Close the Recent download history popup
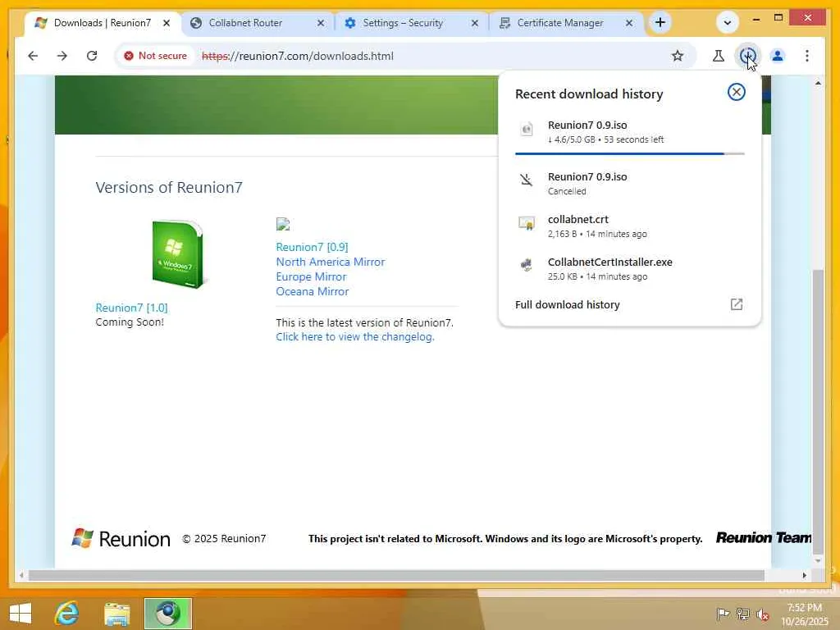 (x=737, y=92)
